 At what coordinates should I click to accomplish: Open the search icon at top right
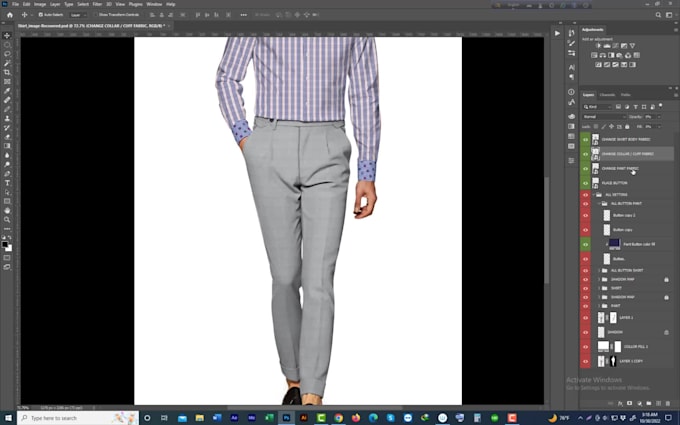[658, 15]
